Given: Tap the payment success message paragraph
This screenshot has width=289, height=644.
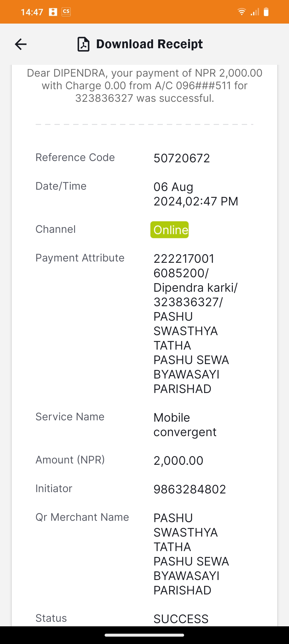Looking at the screenshot, I should [144, 85].
